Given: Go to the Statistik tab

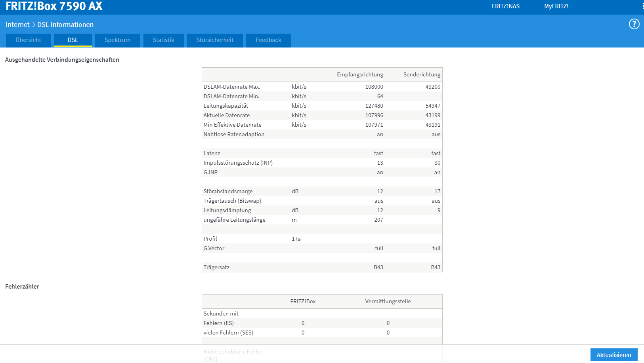Looking at the screenshot, I should [164, 40].
